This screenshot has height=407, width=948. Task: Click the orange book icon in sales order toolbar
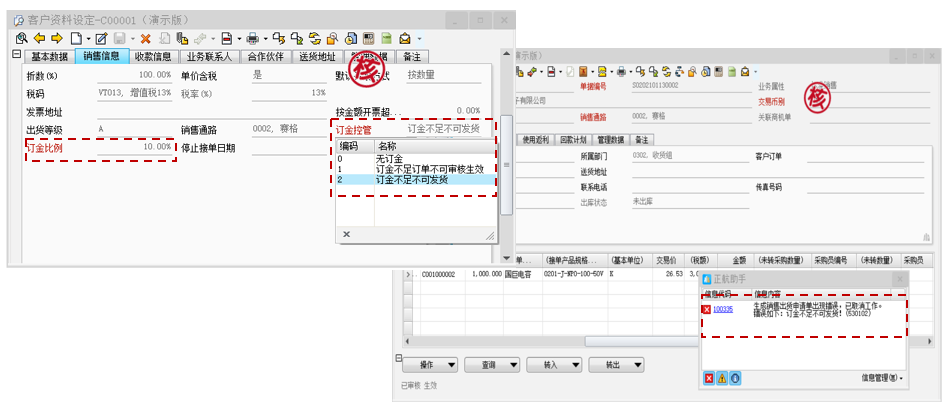pyautogui.click(x=583, y=71)
